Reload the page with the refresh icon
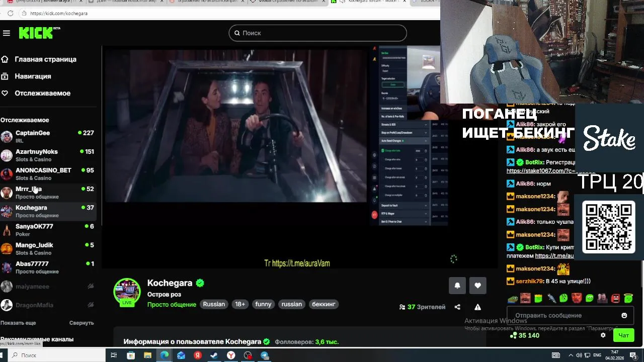This screenshot has height=362, width=644. pos(10,13)
